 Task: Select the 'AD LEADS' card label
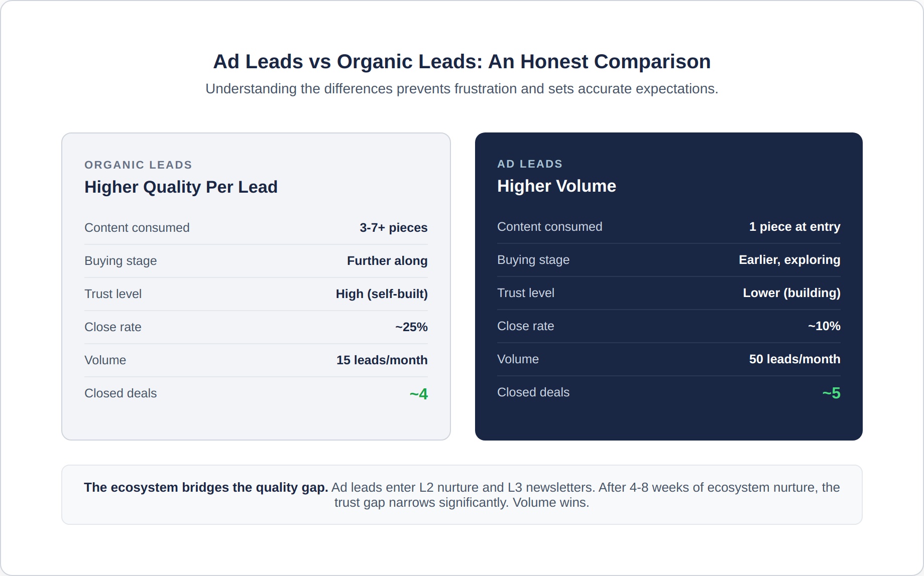pyautogui.click(x=529, y=164)
